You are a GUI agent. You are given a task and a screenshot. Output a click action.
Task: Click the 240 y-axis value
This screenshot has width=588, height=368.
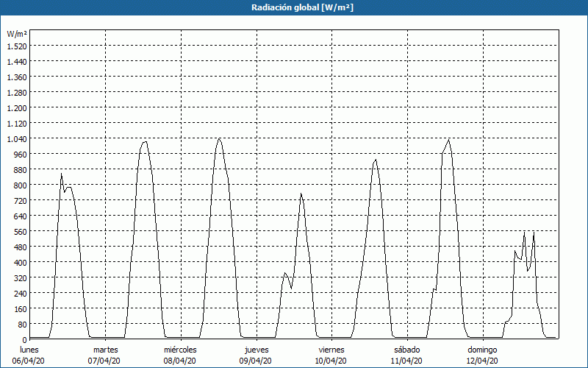[21, 293]
